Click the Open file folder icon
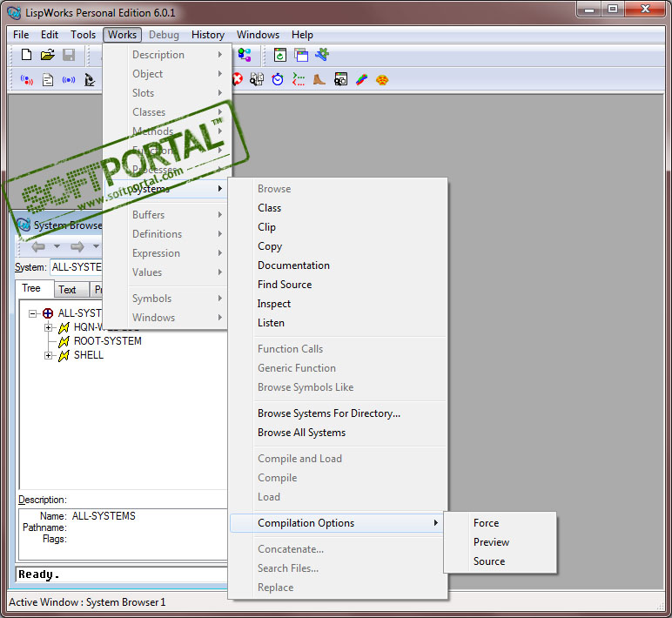Image resolution: width=672 pixels, height=618 pixels. 48,55
